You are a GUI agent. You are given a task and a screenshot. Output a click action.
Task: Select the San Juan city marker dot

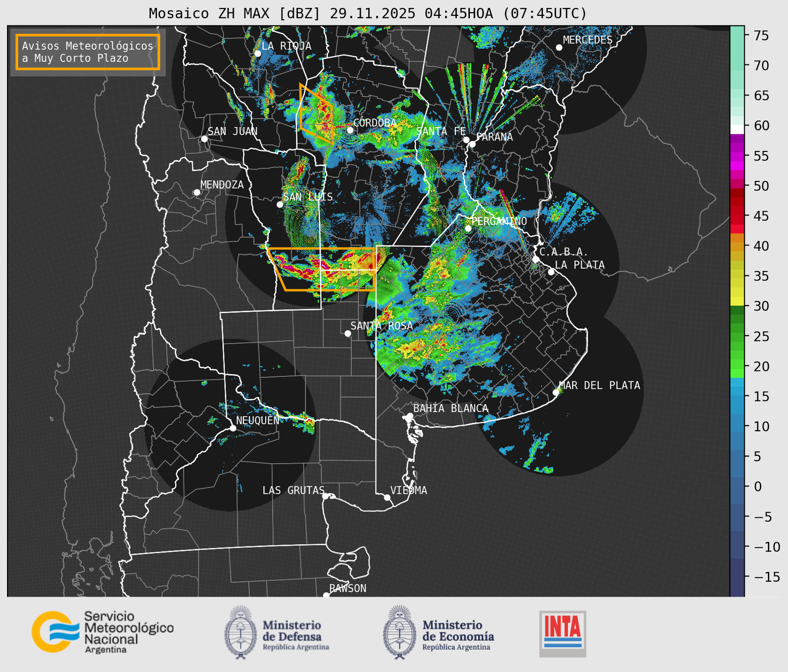(x=204, y=139)
